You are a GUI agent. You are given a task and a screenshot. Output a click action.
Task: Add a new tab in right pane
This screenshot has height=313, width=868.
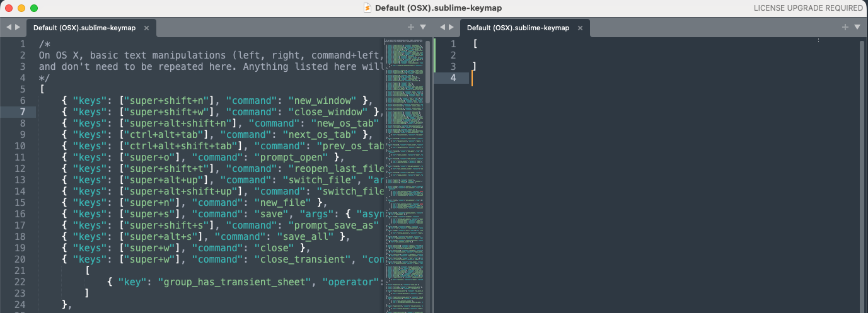[845, 27]
